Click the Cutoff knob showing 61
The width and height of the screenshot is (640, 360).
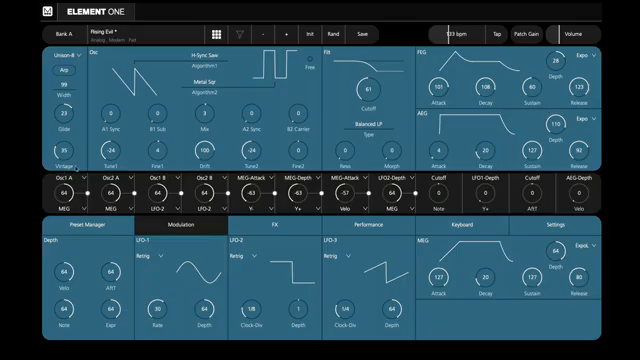368,89
